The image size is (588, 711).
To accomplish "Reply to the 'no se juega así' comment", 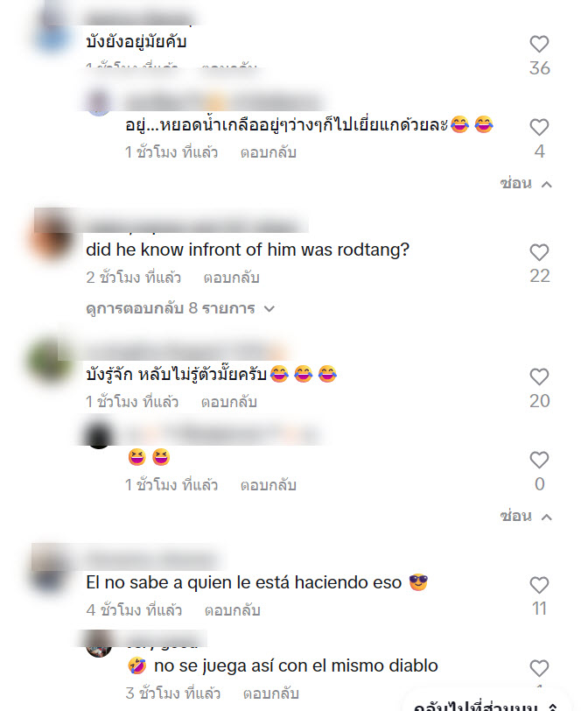I will [x=271, y=693].
